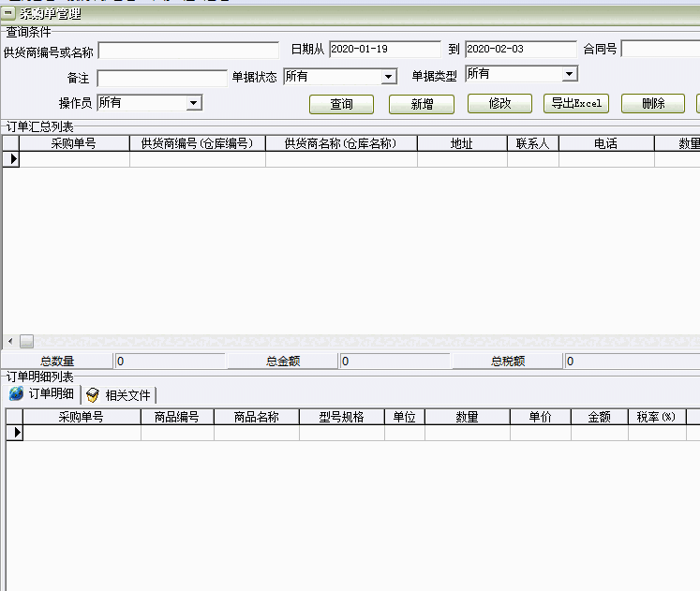Click the 采购单号 column header in 订单明细 table
Screen dimensions: 700x591
pos(82,417)
